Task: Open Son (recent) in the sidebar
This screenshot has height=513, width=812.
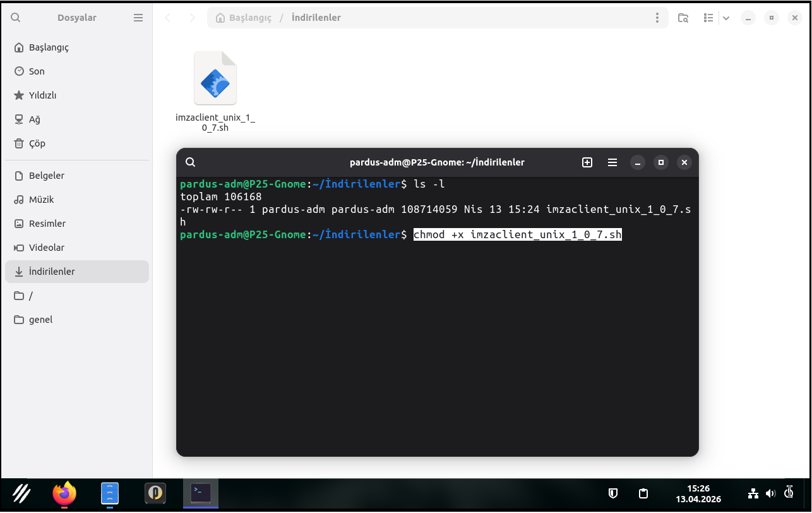Action: click(77, 71)
